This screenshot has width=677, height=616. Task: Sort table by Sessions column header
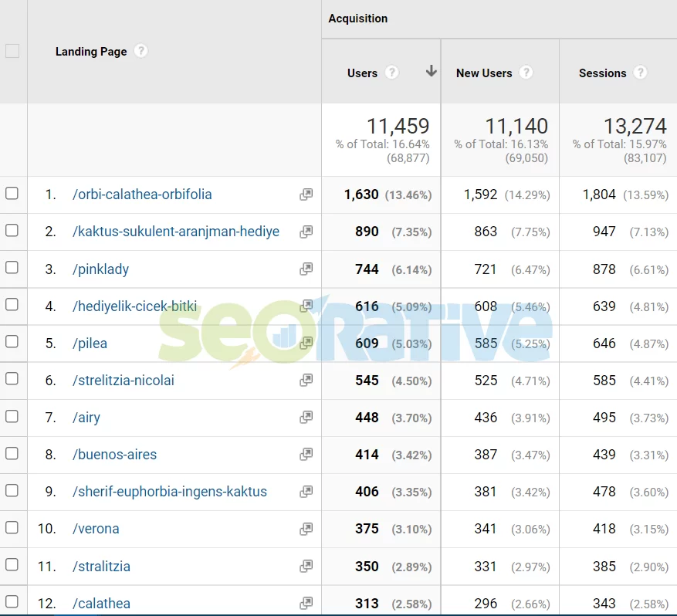602,73
